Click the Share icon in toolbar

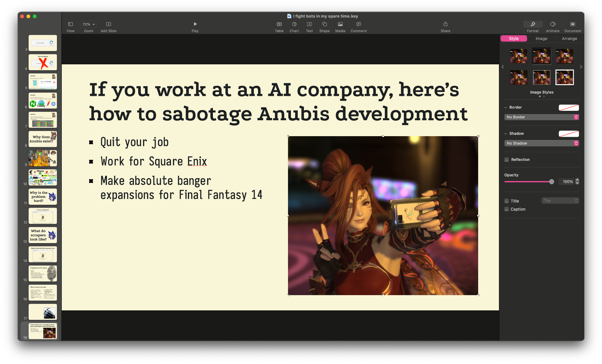[x=445, y=24]
